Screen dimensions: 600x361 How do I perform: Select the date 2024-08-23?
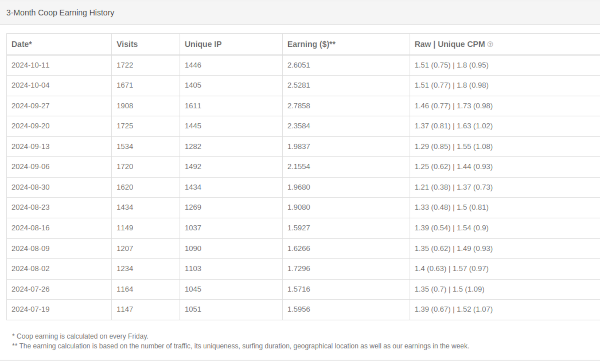click(x=31, y=207)
